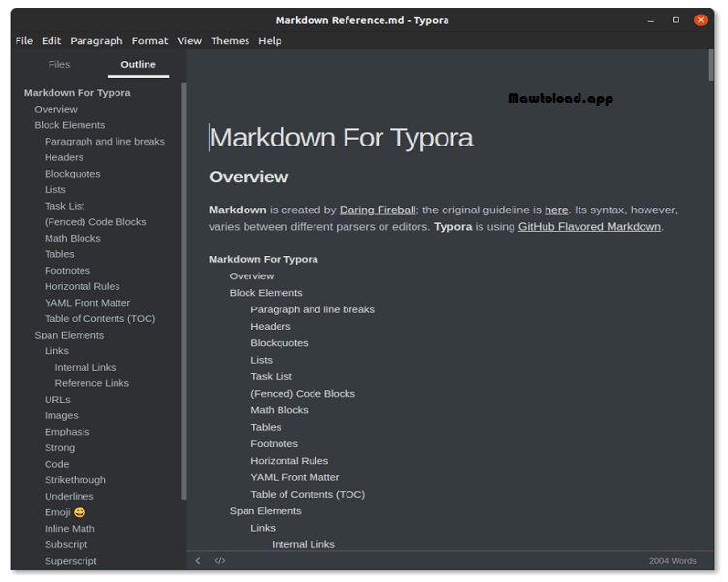The width and height of the screenshot is (728, 582).
Task: Select URLs in the outline sidebar
Action: [57, 400]
